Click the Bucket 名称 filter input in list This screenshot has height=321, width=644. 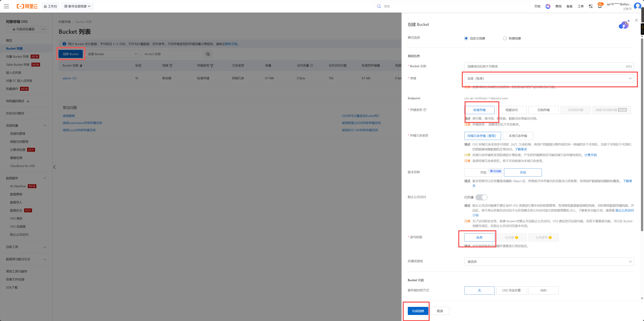[173, 54]
